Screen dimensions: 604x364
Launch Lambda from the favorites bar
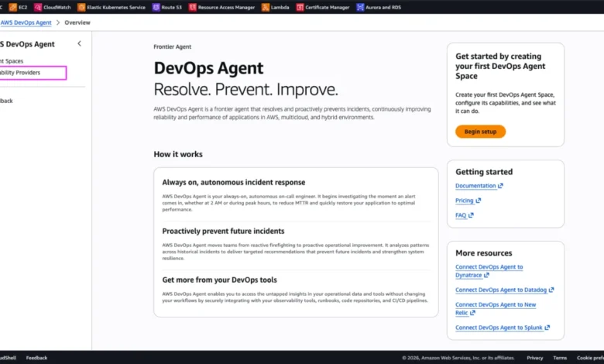[276, 7]
